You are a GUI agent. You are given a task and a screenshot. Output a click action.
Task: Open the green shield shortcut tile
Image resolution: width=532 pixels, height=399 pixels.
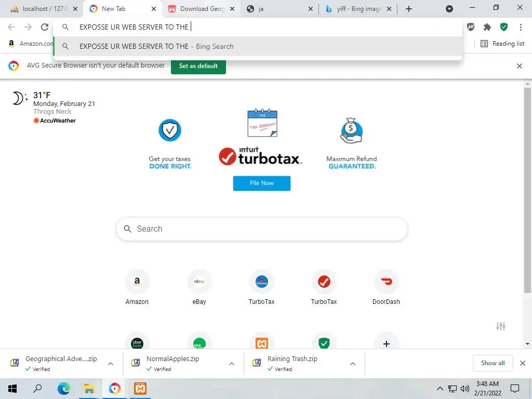[324, 343]
